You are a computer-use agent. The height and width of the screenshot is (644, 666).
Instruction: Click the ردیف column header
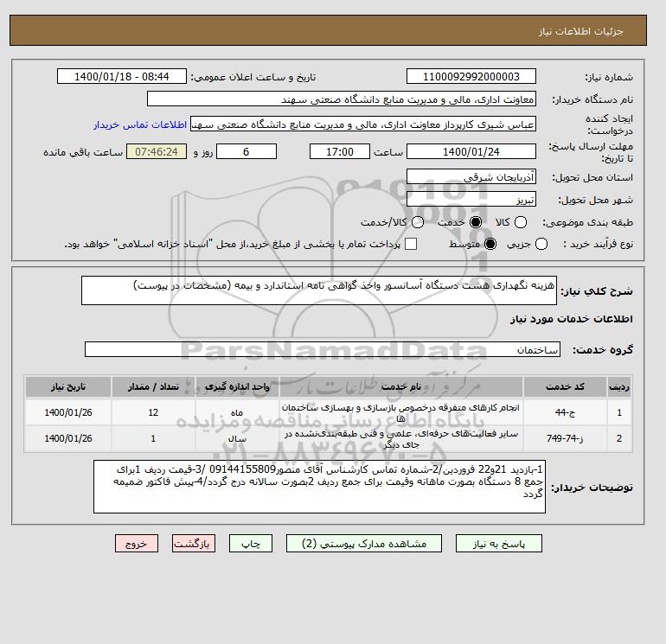pos(619,386)
